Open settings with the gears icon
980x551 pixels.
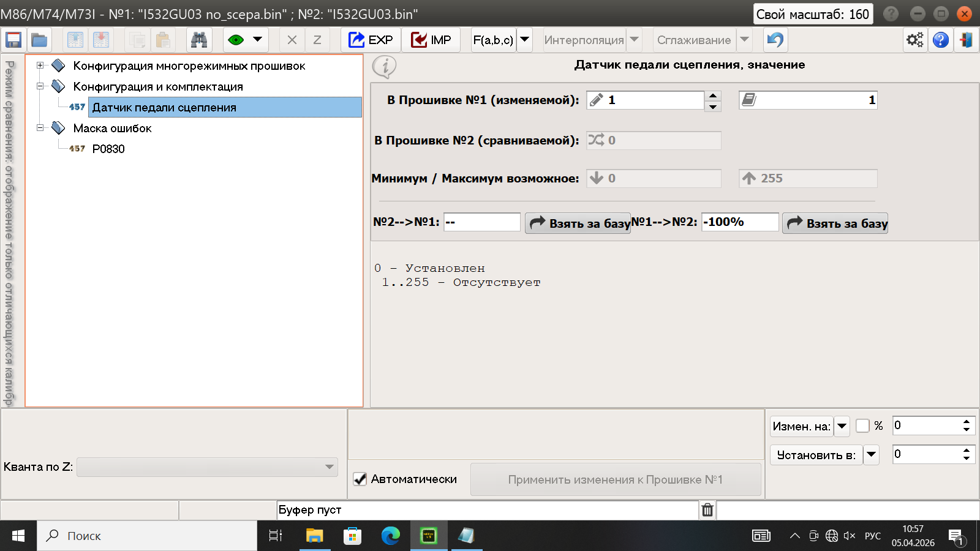pyautogui.click(x=914, y=40)
